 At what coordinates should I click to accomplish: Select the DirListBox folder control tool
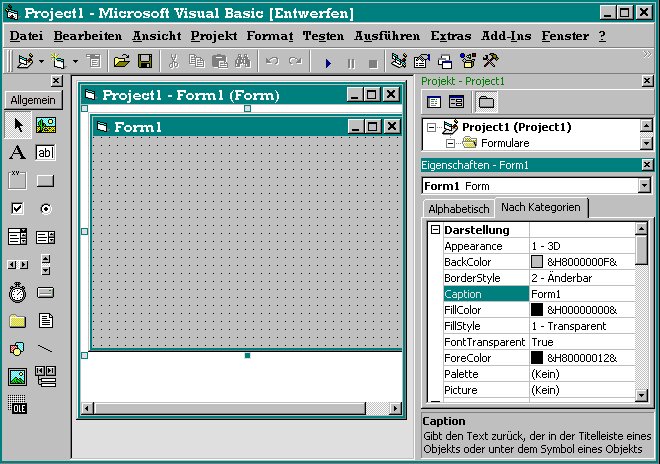point(17,321)
